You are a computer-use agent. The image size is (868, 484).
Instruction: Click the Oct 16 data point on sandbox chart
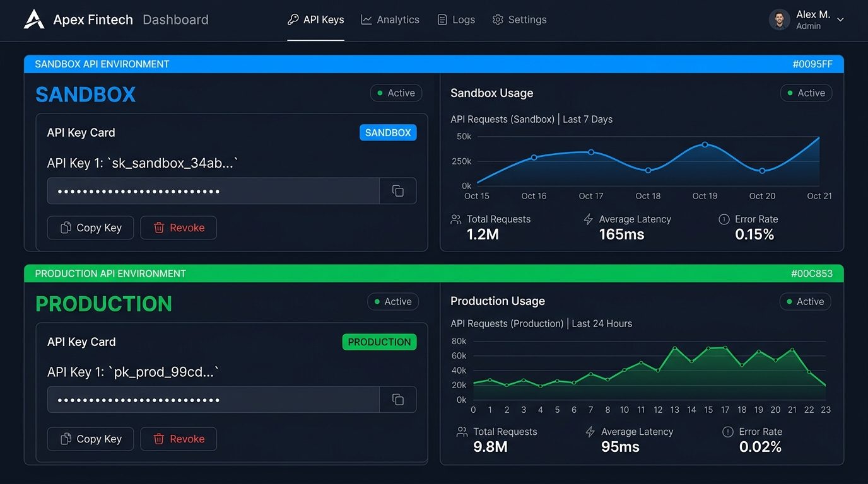534,157
